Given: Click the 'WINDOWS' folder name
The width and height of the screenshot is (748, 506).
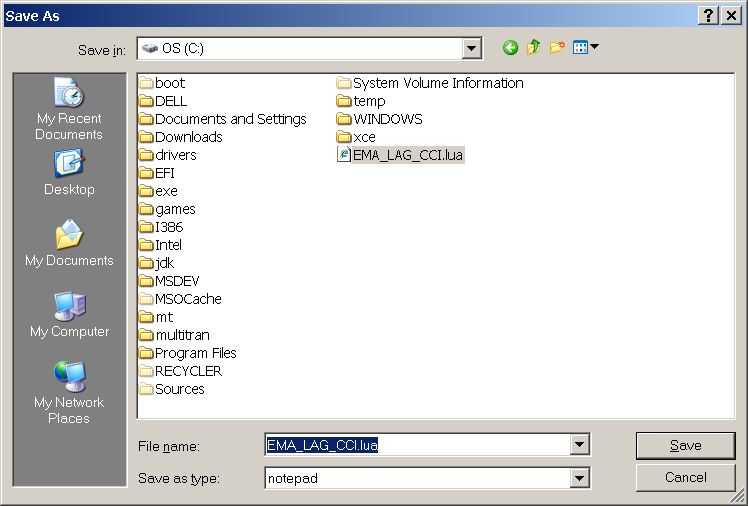Looking at the screenshot, I should [388, 119].
